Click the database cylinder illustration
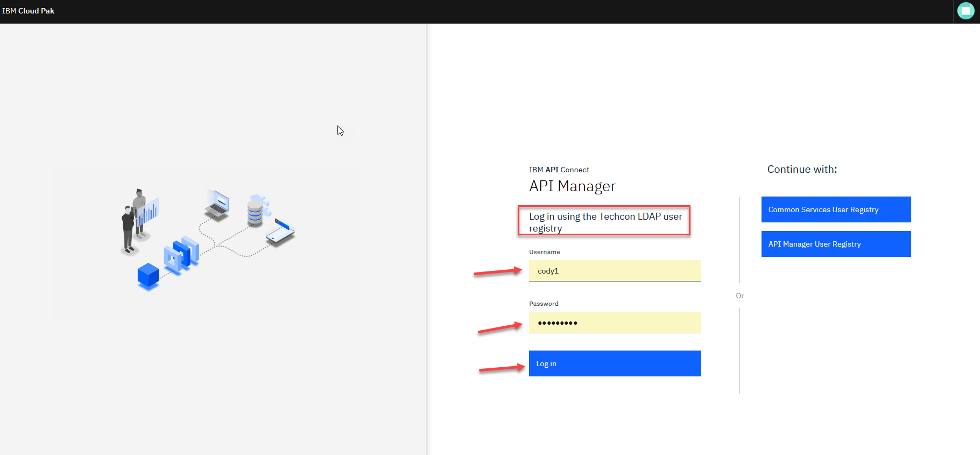Image resolution: width=980 pixels, height=455 pixels. (255, 212)
